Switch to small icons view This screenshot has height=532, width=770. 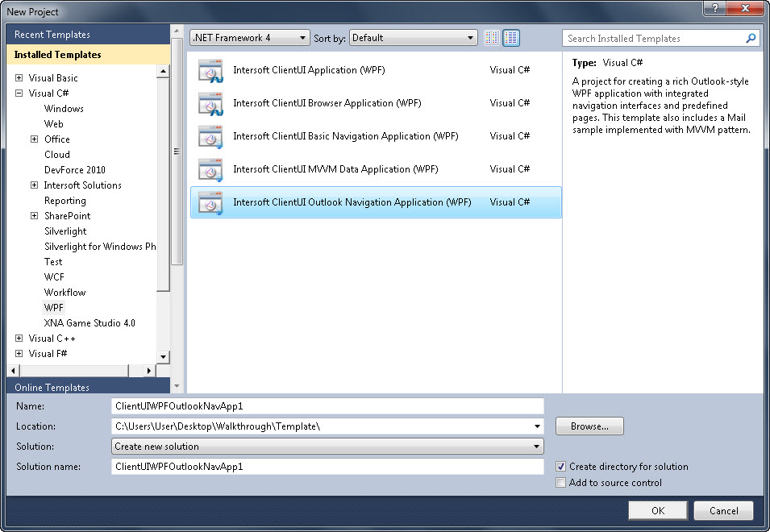[492, 38]
